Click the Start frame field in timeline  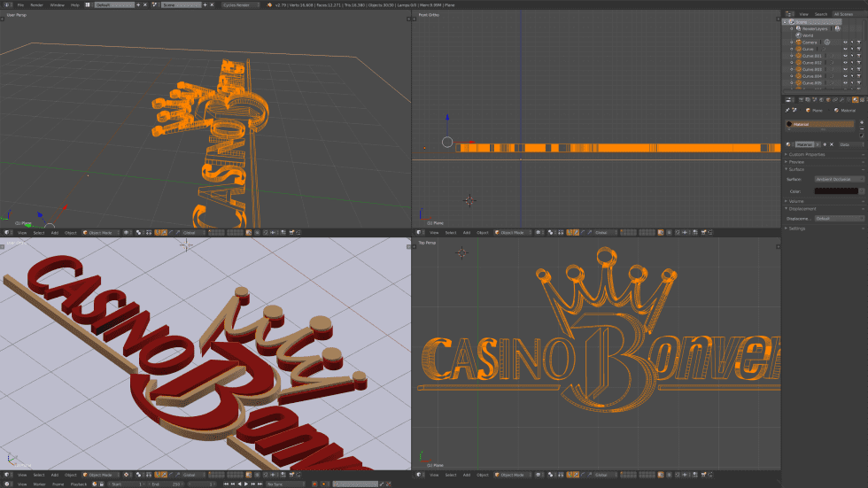pos(126,484)
